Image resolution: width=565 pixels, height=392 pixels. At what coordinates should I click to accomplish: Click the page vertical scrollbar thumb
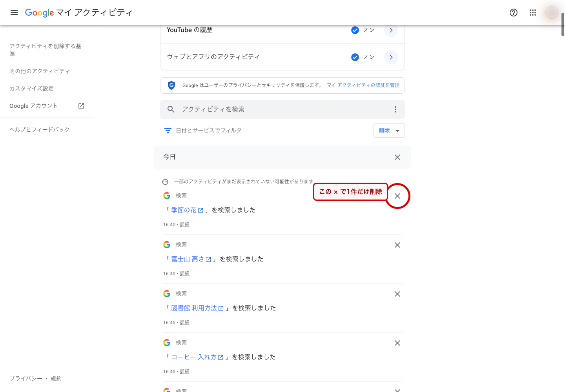click(563, 24)
